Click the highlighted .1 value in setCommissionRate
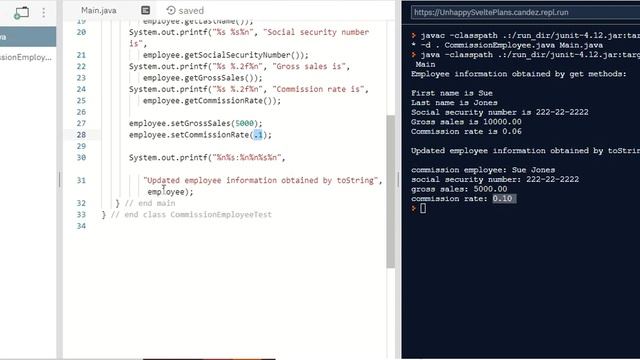This screenshot has width=640, height=360. click(258, 135)
